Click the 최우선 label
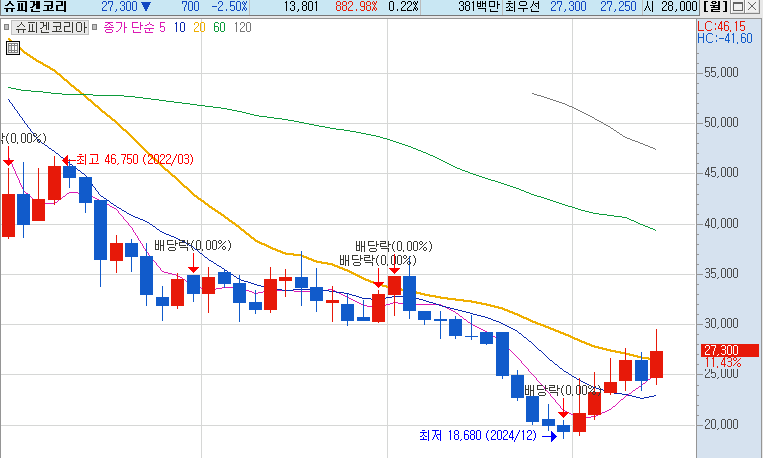763x458 pixels. click(x=523, y=7)
